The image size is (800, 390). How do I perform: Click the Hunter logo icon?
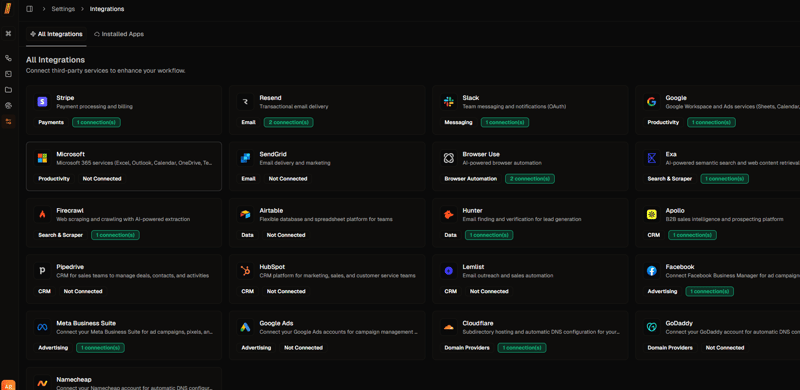pos(448,215)
